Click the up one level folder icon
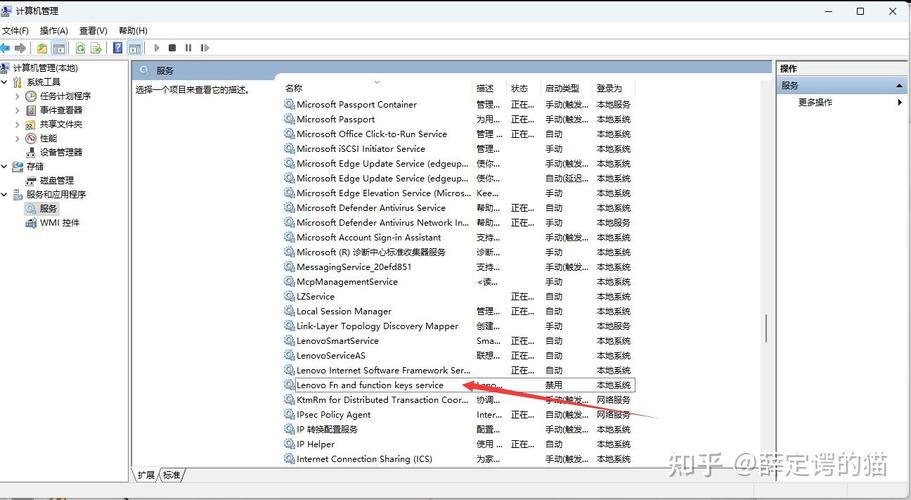Image resolution: width=911 pixels, height=500 pixels. pyautogui.click(x=42, y=47)
